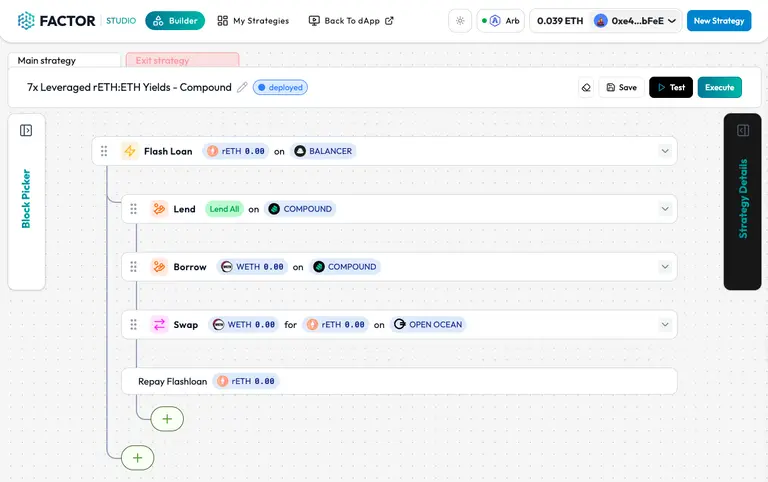The height and width of the screenshot is (482, 768).
Task: Clear canvas with eraser icon
Action: point(586,88)
